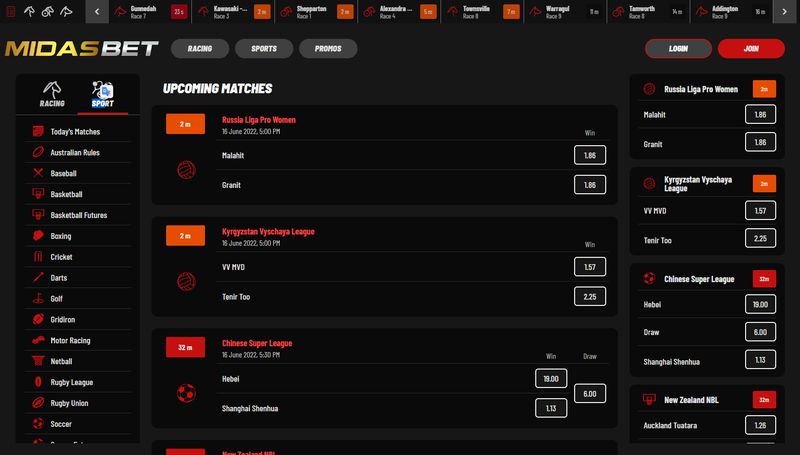The image size is (800, 455).
Task: Click volleyball icon in main Russia Liga Pro Women card
Action: click(x=186, y=170)
